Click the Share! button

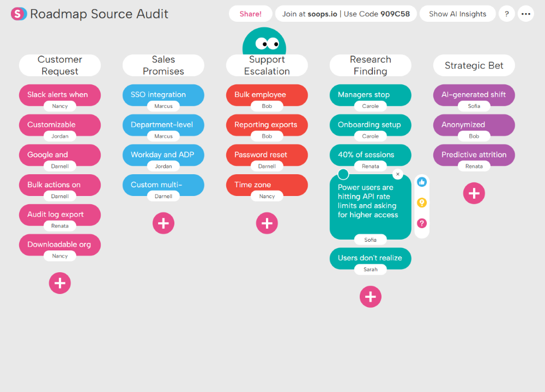point(250,14)
